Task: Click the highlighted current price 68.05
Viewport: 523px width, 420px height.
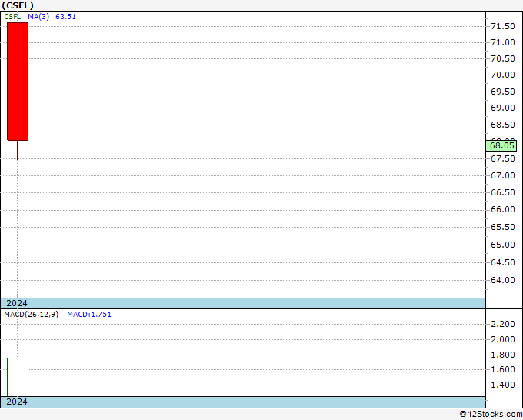Action: 501,146
